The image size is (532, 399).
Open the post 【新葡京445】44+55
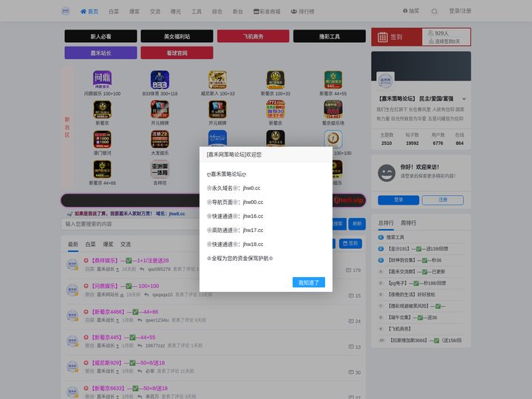click(x=123, y=337)
